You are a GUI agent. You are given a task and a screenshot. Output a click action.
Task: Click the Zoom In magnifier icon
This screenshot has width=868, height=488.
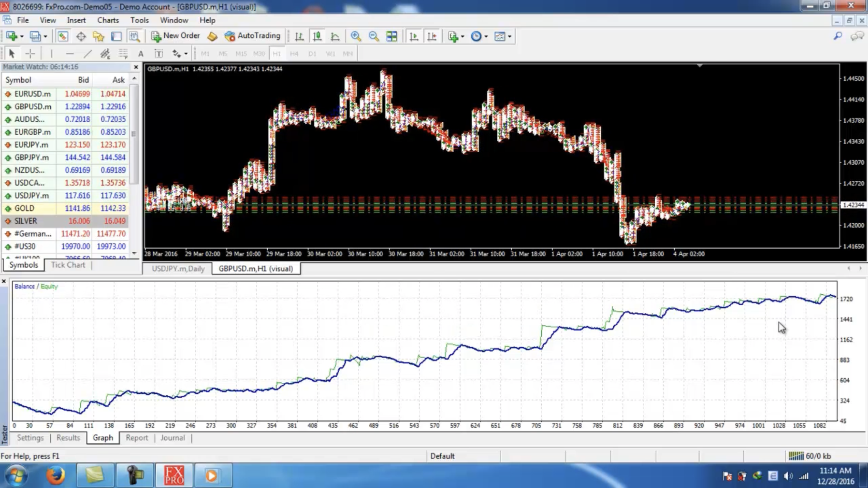click(x=356, y=36)
